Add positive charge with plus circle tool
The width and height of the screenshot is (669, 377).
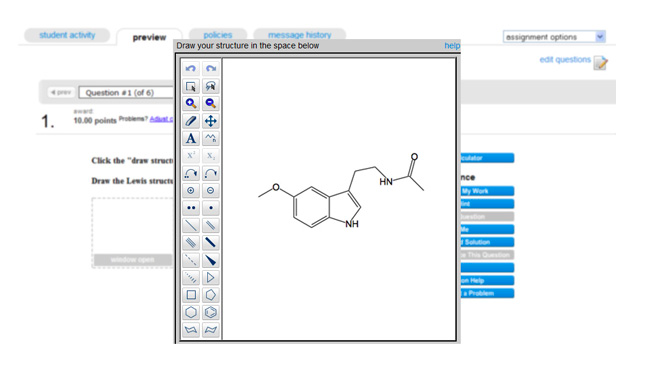191,191
